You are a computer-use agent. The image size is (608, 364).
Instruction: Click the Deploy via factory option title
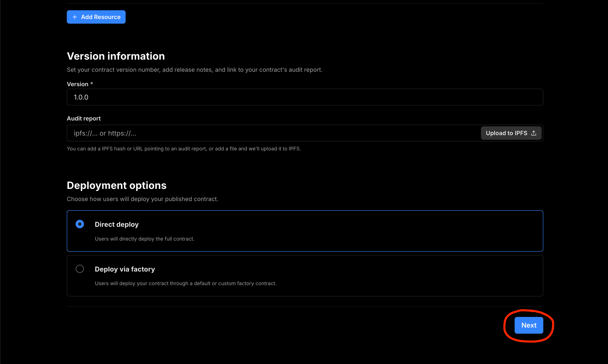pyautogui.click(x=125, y=269)
